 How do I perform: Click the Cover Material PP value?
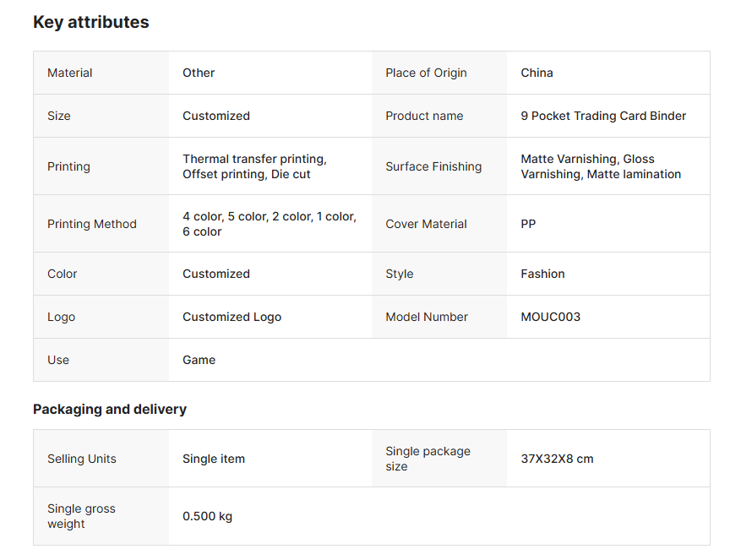pyautogui.click(x=528, y=224)
